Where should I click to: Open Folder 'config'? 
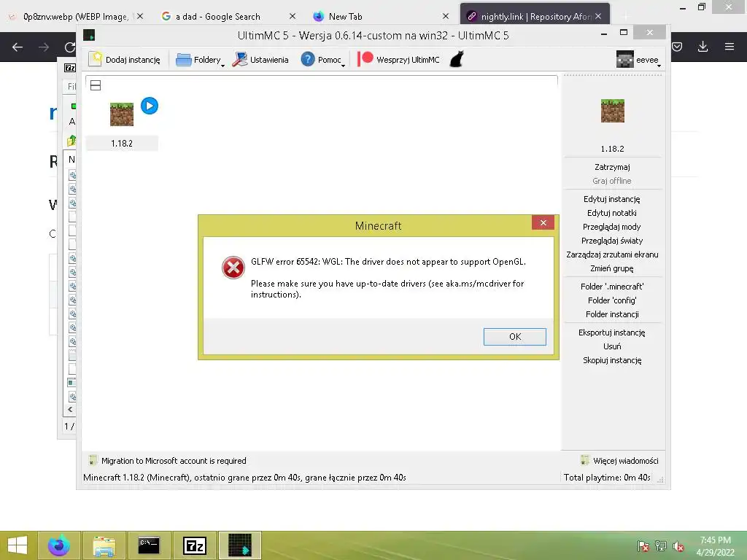coord(612,300)
